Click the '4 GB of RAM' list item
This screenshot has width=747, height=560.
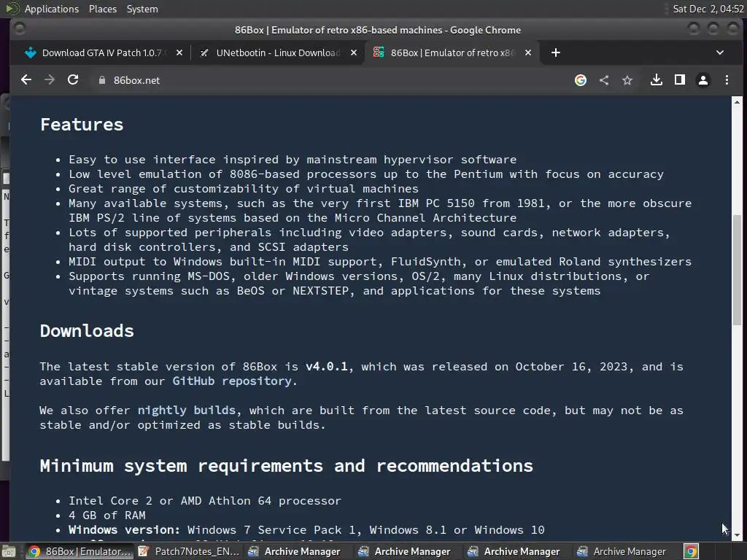tap(107, 516)
